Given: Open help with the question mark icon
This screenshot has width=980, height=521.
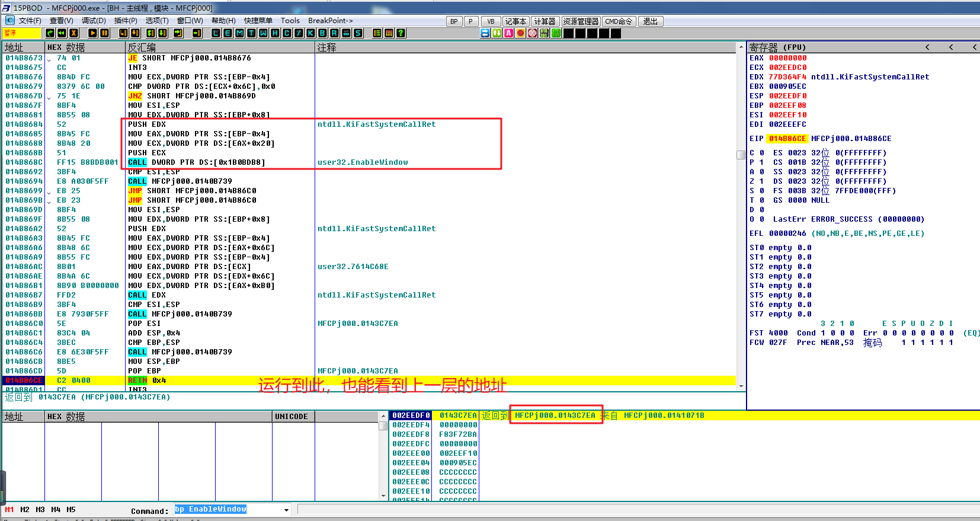Looking at the screenshot, I should [x=401, y=33].
